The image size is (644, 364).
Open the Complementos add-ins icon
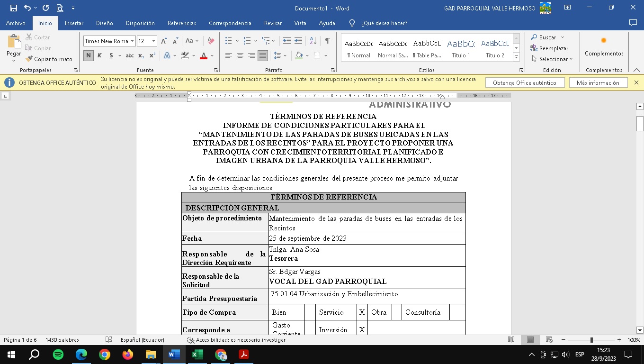604,46
